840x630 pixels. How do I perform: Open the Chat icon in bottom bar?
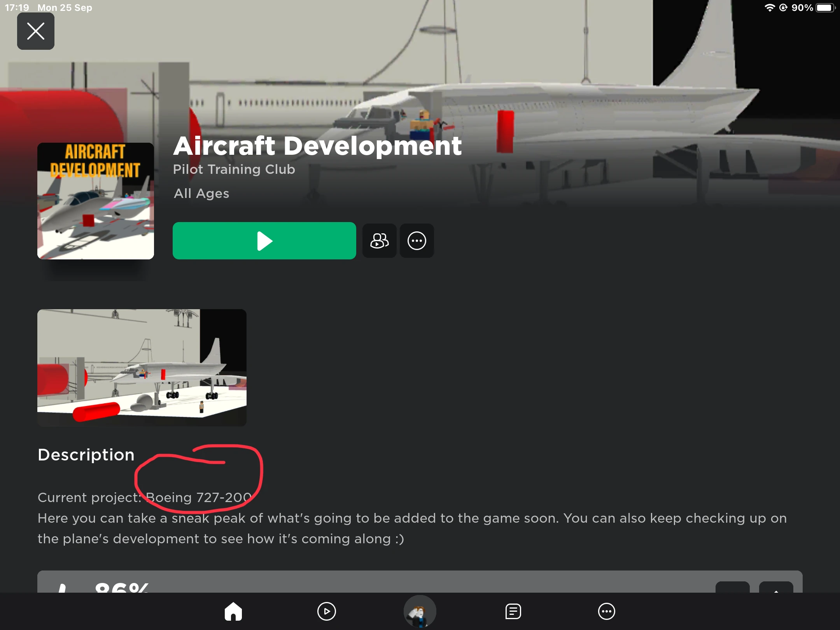click(x=513, y=611)
